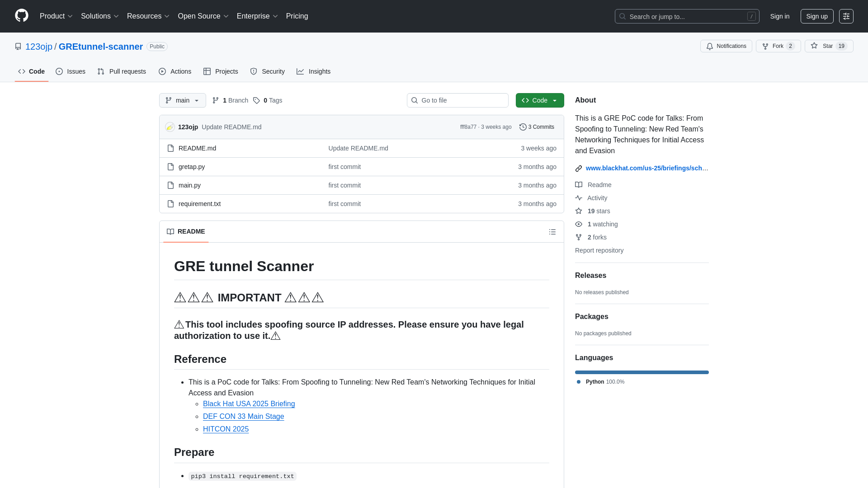This screenshot has width=868, height=488.
Task: Open the Black Hat USA 2025 Briefing link
Action: (249, 404)
